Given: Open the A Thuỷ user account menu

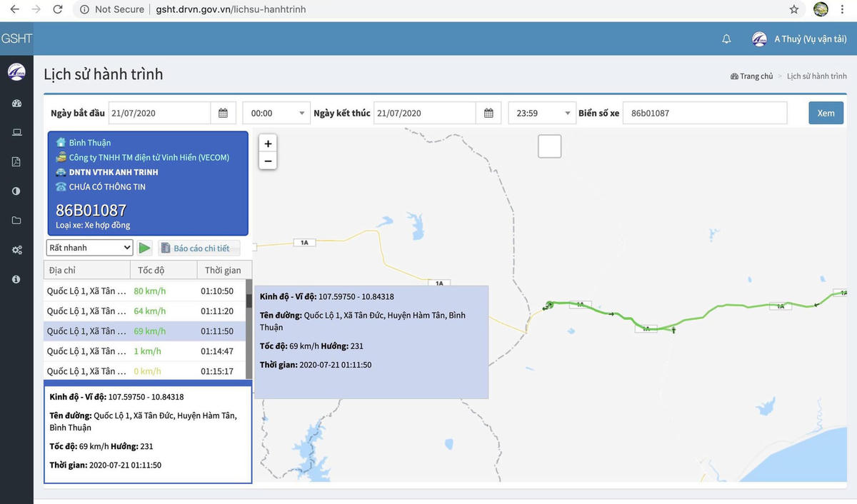Looking at the screenshot, I should pyautogui.click(x=800, y=39).
